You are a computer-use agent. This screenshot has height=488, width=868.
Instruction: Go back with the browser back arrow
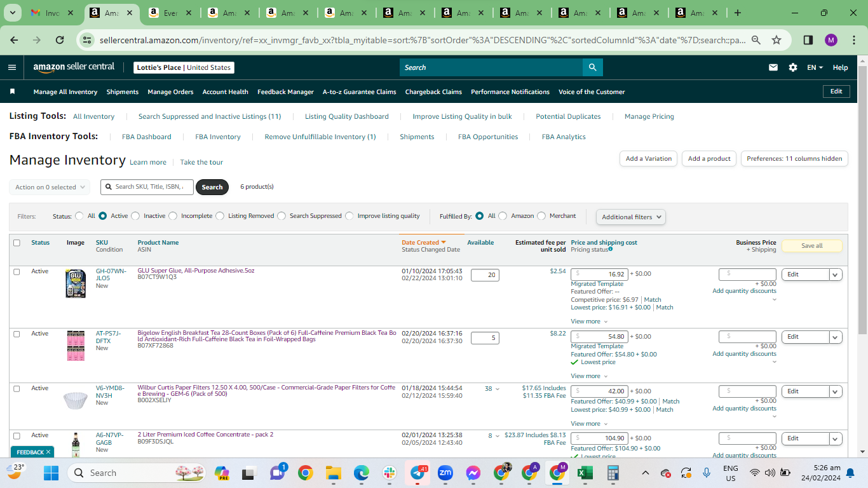pos(14,40)
